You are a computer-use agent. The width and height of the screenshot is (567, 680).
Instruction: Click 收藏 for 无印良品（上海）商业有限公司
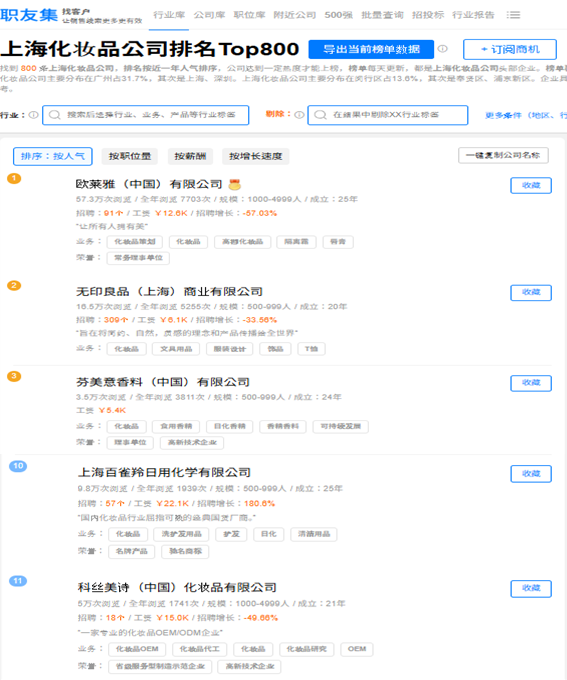(x=531, y=292)
